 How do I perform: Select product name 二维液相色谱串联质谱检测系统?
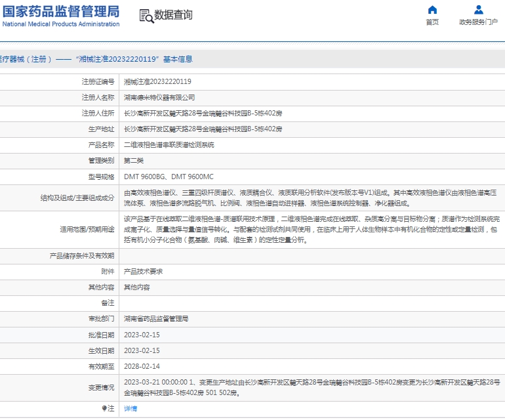(169, 145)
